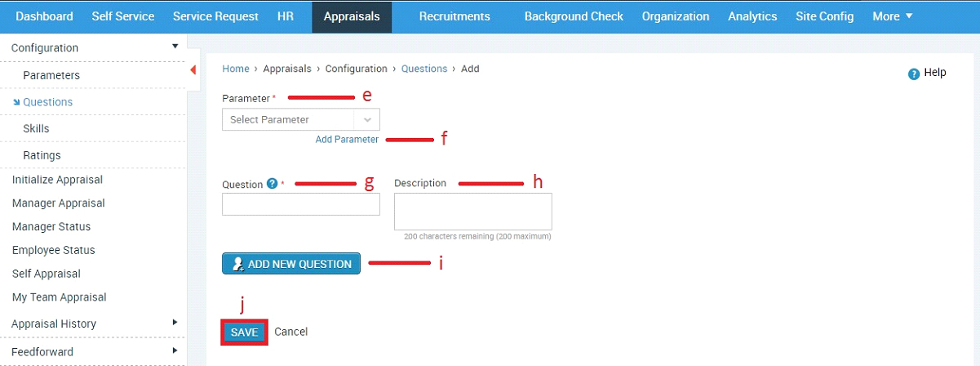Open the More menu in top navigation
980x366 pixels.
[x=892, y=16]
